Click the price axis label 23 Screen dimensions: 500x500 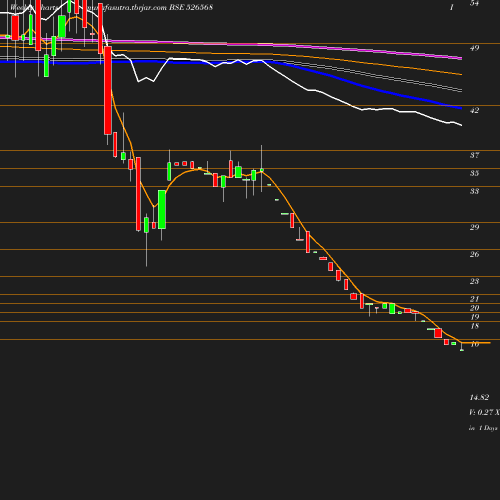474,281
